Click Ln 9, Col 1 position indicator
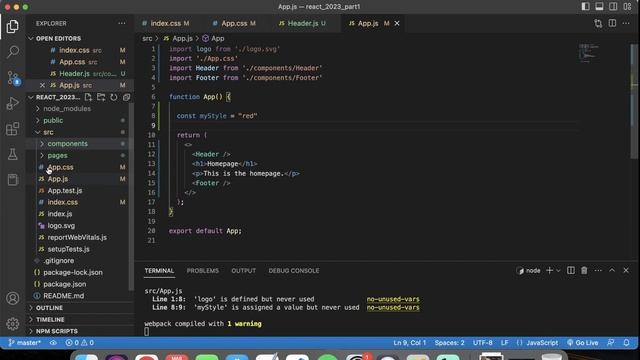 coord(409,343)
